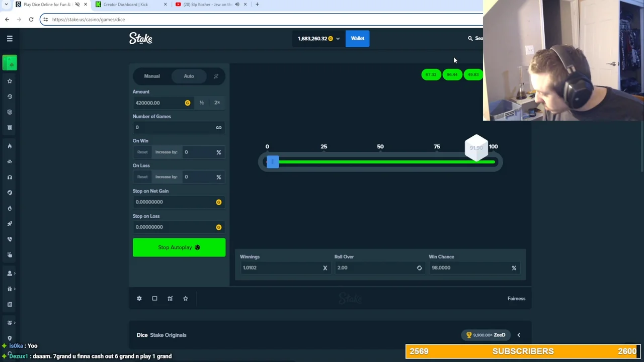Open the target-shaped Challenges sidebar icon
The image size is (644, 362).
point(10,112)
